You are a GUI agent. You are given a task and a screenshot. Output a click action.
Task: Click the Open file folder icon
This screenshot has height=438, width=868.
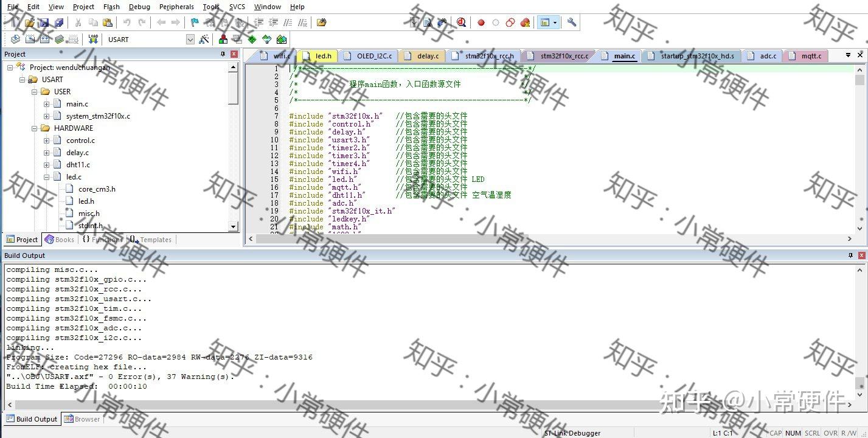click(x=30, y=23)
